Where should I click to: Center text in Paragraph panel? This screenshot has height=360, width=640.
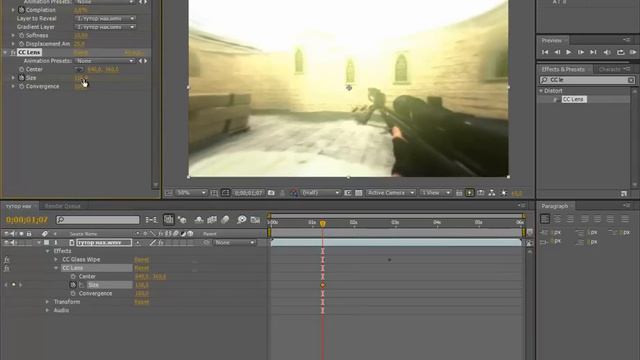tap(557, 219)
